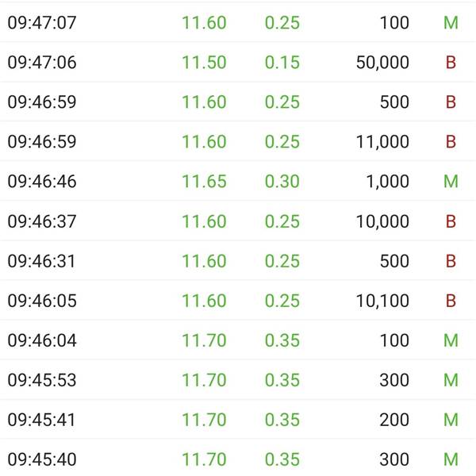476x476 pixels.
Task: Click the M marker on 09:45:41 row
Action: (451, 420)
